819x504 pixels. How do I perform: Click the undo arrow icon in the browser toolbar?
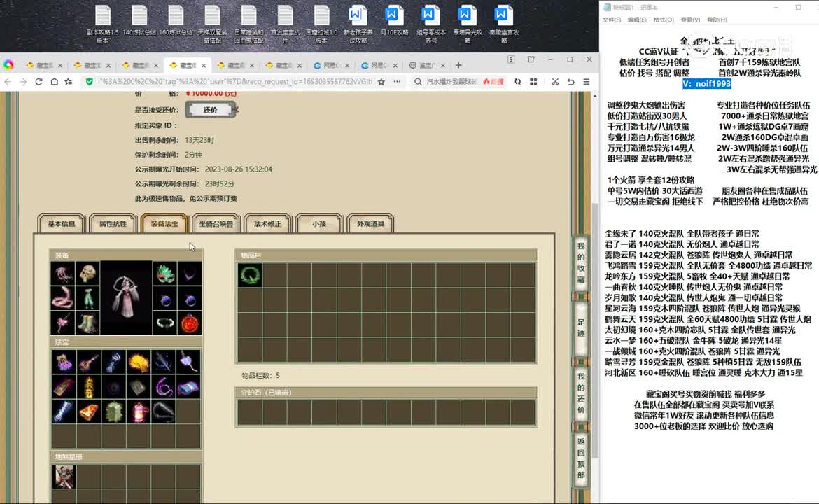pos(571,82)
